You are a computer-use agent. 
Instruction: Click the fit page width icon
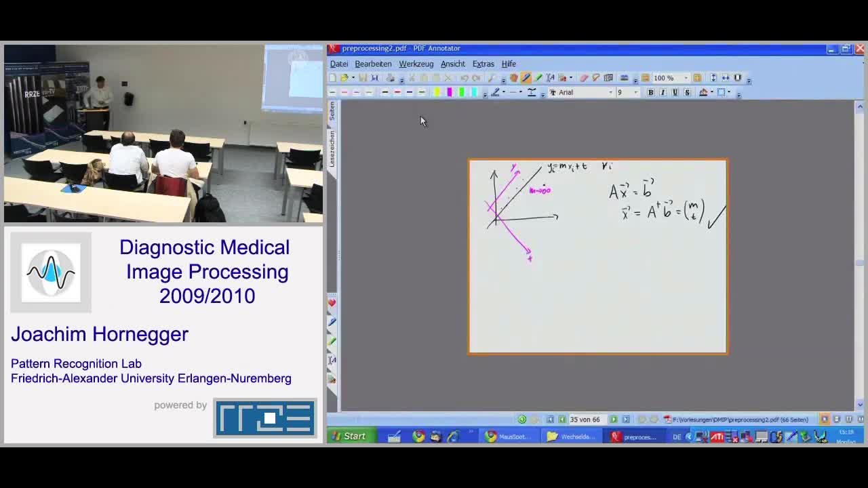click(x=726, y=78)
